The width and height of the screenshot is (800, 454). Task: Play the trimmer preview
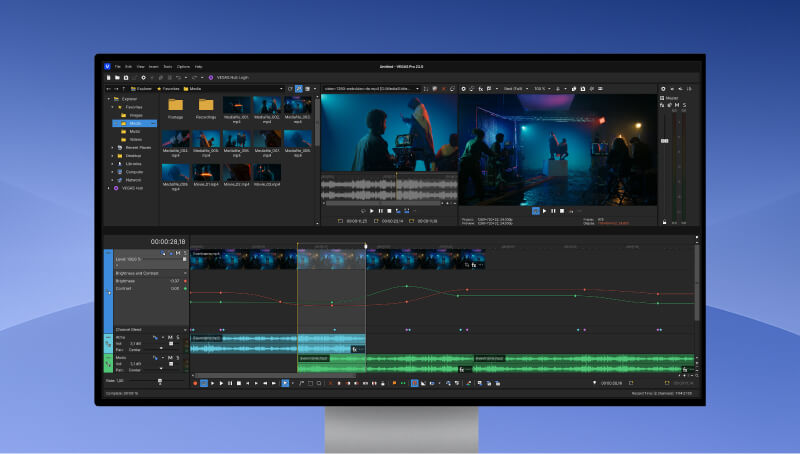(372, 211)
